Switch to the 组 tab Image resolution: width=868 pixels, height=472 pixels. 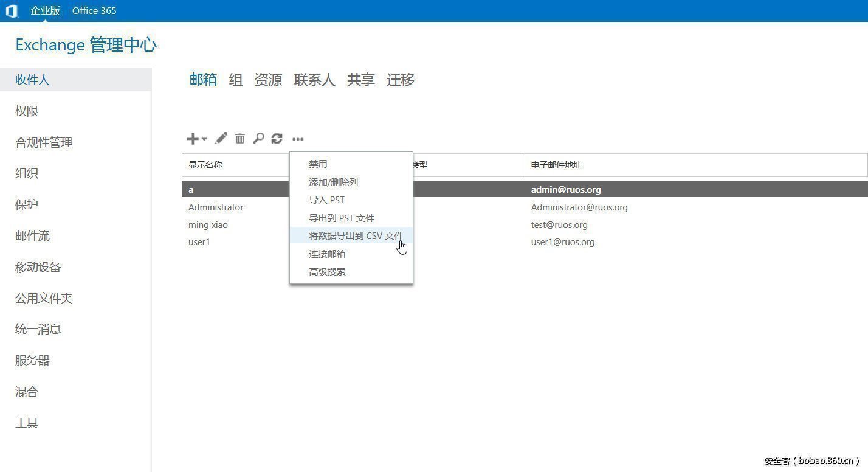point(236,80)
